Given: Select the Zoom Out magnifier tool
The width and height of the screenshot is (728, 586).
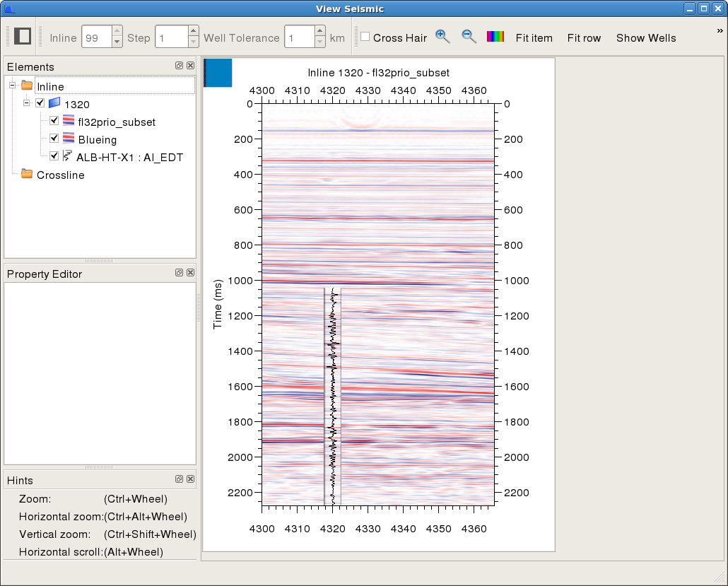Looking at the screenshot, I should 469,37.
